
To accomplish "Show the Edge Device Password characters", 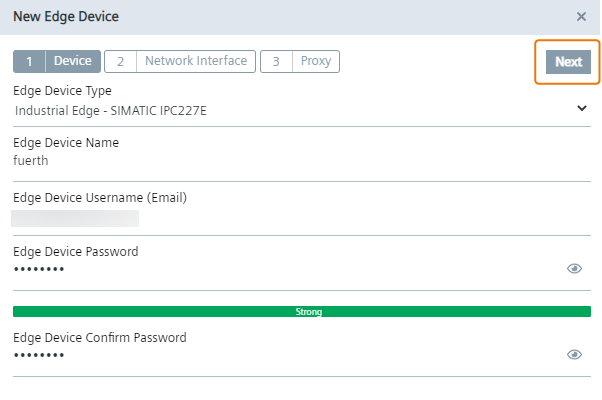I will click(x=574, y=268).
